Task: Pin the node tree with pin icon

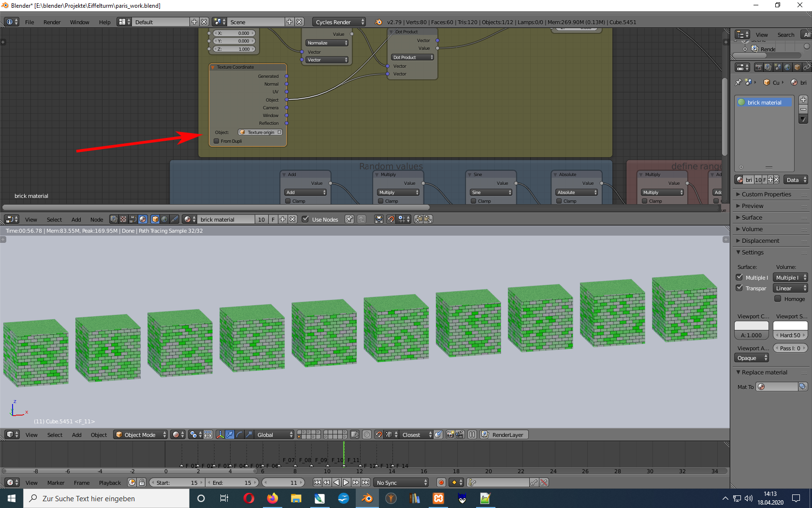Action: click(x=349, y=219)
